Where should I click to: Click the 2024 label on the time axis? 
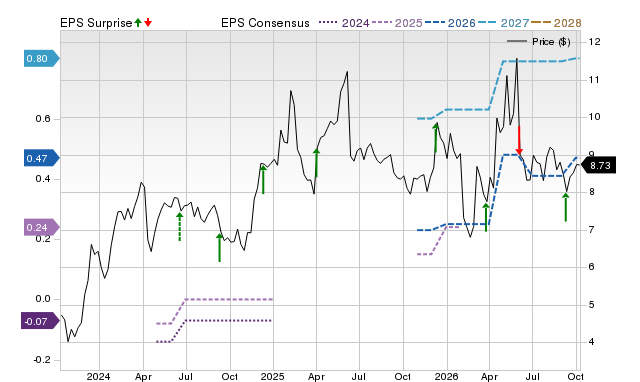coord(98,376)
